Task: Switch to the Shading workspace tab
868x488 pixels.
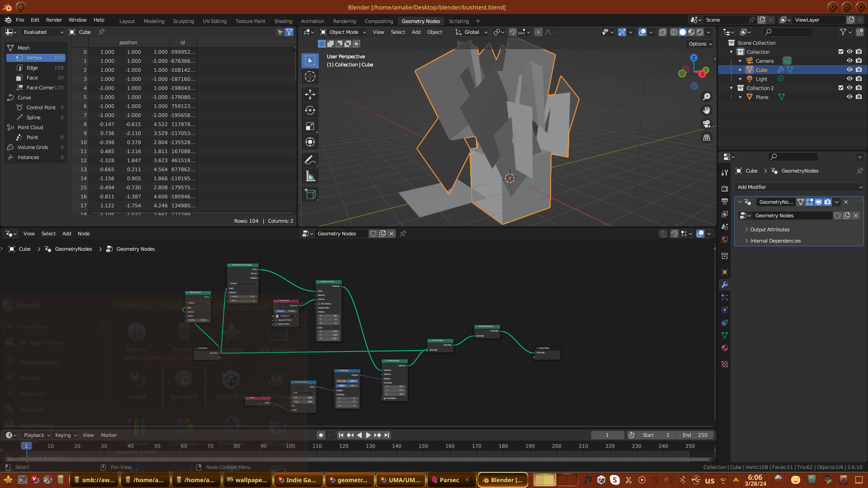Action: pyautogui.click(x=283, y=21)
